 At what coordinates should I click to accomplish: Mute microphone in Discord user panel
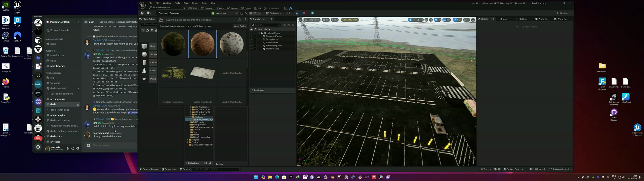pyautogui.click(x=68, y=149)
